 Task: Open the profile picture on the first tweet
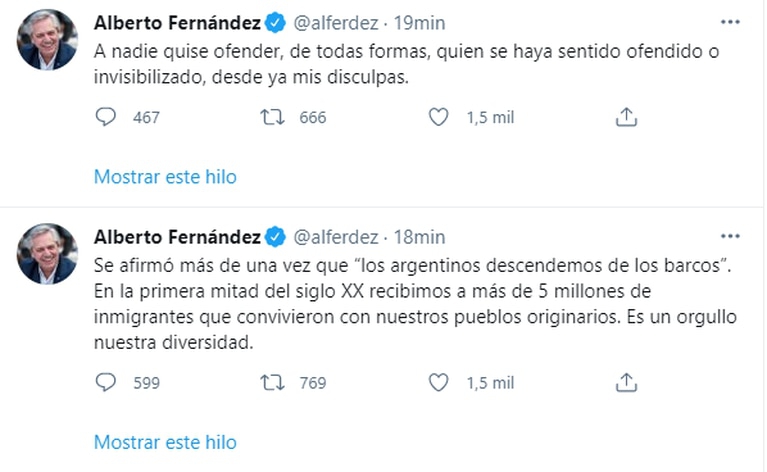click(x=47, y=40)
